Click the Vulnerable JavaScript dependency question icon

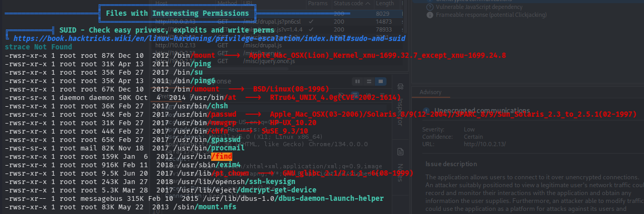pos(430,6)
